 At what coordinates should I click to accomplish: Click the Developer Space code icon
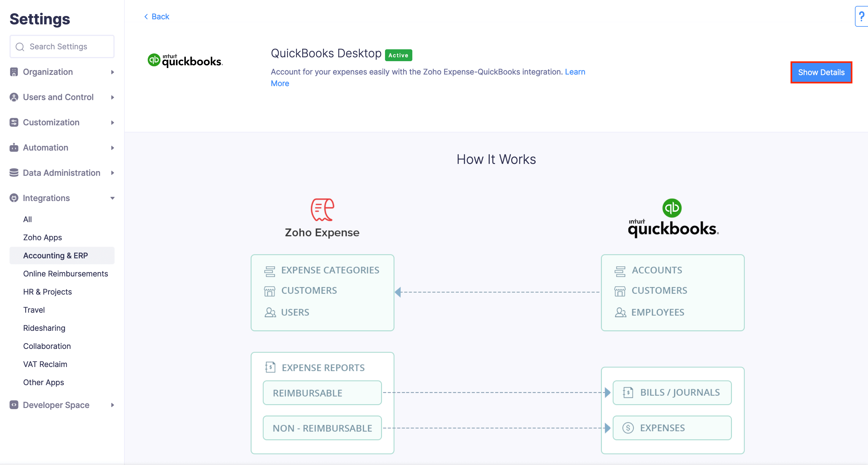(x=14, y=405)
